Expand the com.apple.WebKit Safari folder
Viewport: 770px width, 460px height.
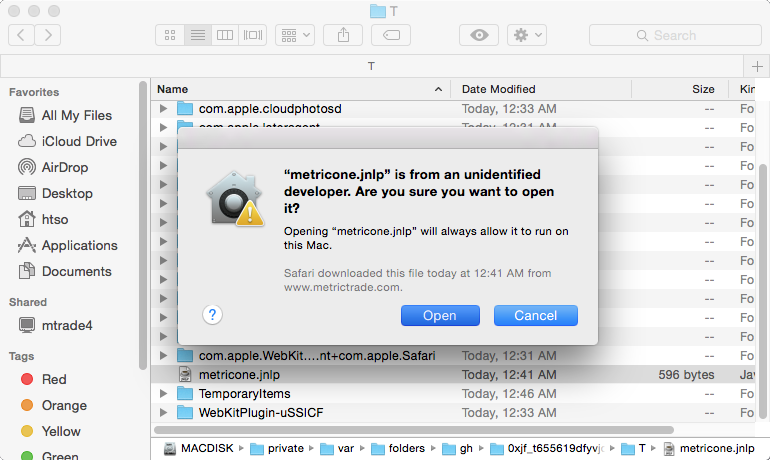(164, 355)
